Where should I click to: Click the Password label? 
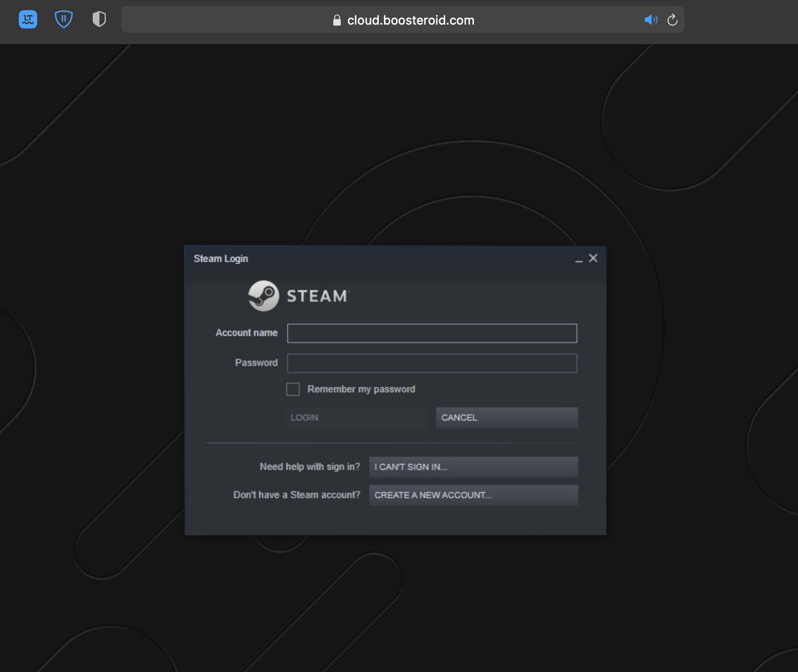256,363
